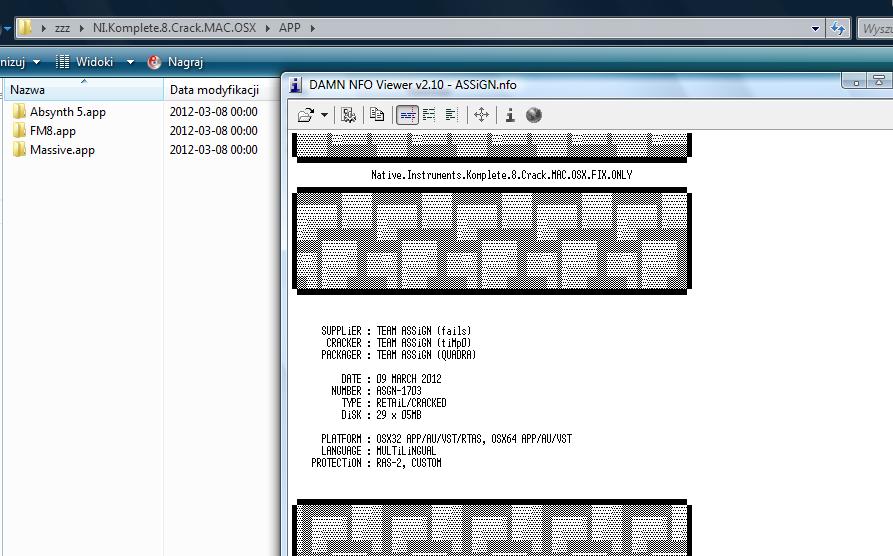Open the About info icon in NFO Viewer
893x556 pixels.
point(510,115)
